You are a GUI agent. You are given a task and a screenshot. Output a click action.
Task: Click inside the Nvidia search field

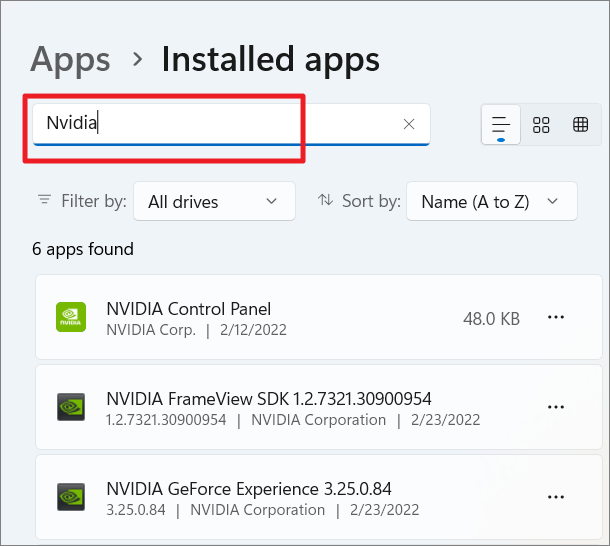pyautogui.click(x=231, y=124)
